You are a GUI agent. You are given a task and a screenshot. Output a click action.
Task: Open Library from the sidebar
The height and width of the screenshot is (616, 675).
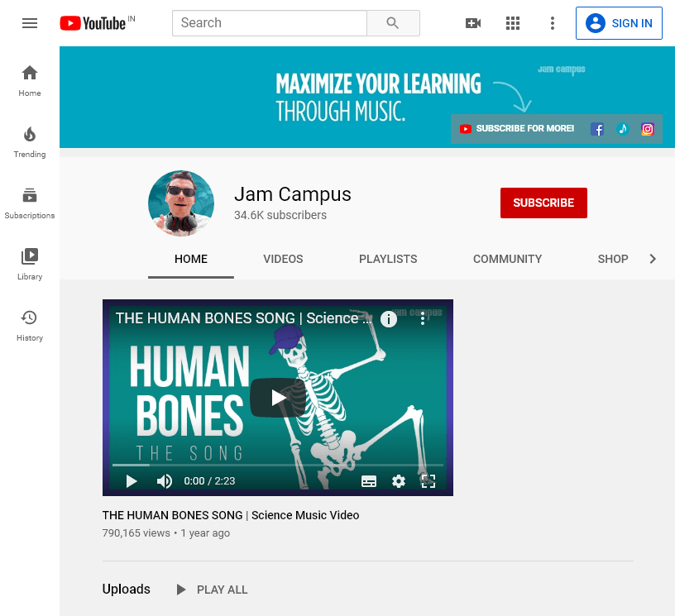30,264
